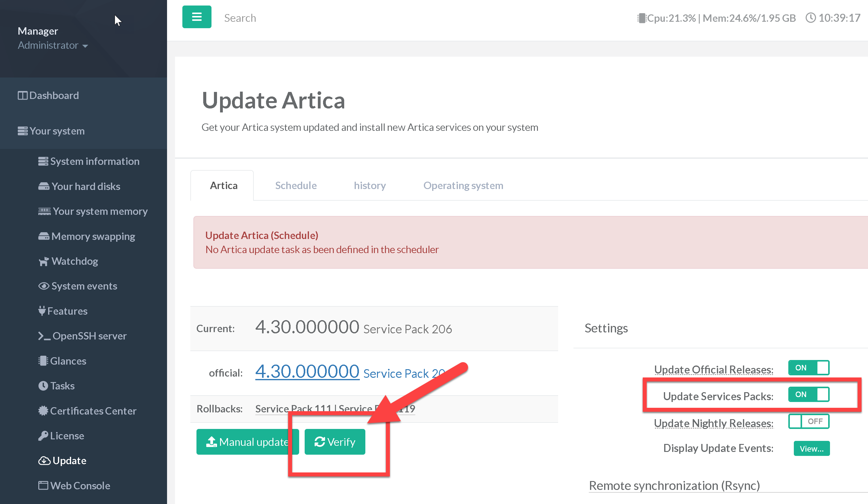
Task: Click the hamburger menu toggle button
Action: [197, 17]
